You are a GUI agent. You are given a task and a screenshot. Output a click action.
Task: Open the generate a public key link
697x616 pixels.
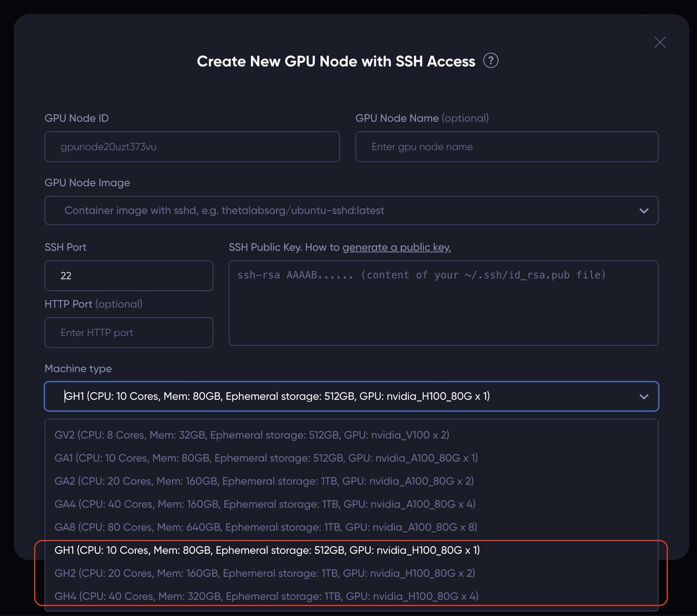coord(397,247)
